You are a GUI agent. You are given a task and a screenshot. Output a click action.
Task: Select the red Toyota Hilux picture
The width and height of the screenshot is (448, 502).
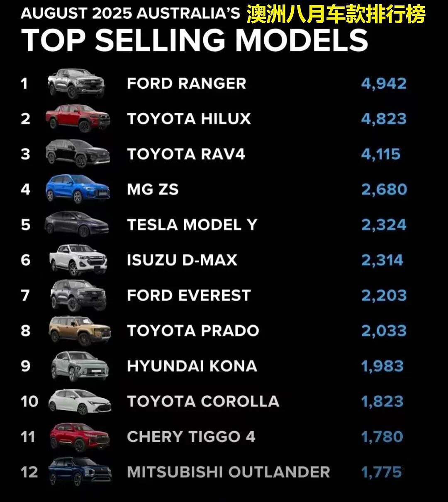[x=78, y=118]
